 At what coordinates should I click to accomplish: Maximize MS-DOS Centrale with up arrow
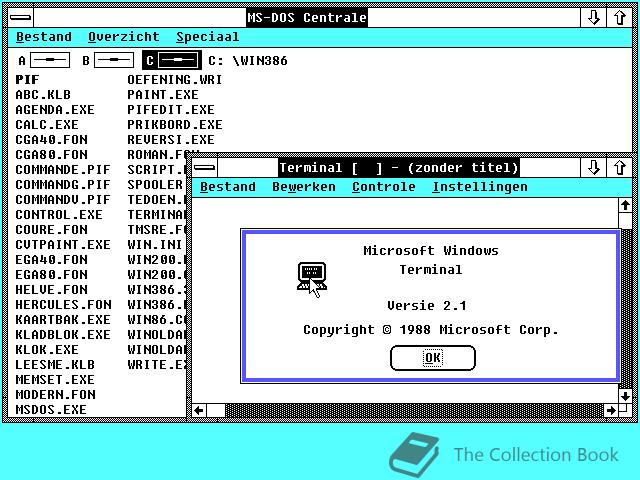pyautogui.click(x=620, y=18)
